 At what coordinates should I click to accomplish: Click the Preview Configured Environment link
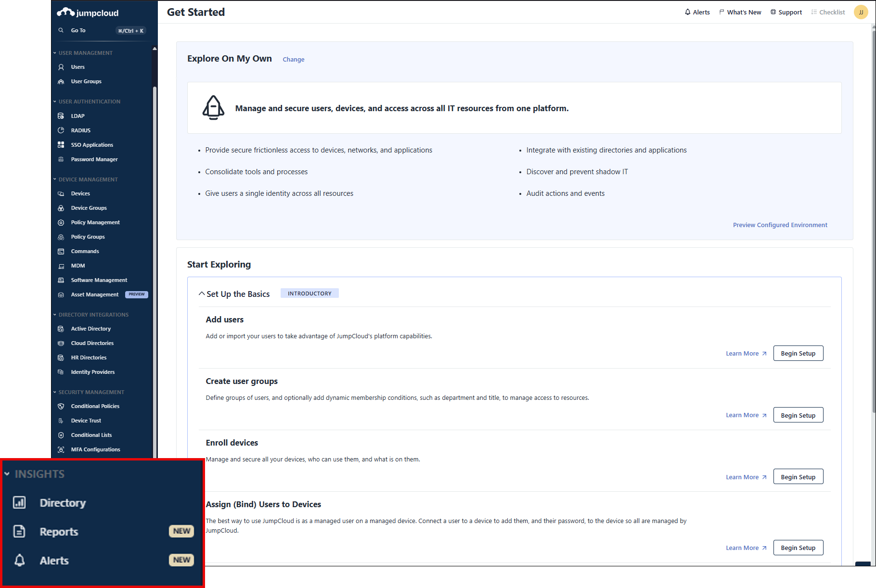click(780, 225)
